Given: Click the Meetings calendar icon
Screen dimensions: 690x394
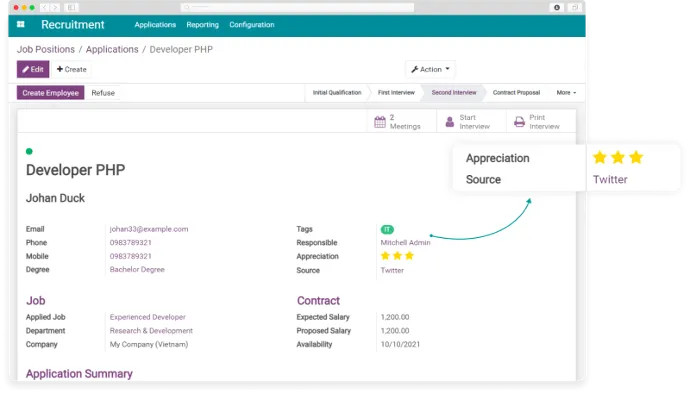Looking at the screenshot, I should click(380, 122).
